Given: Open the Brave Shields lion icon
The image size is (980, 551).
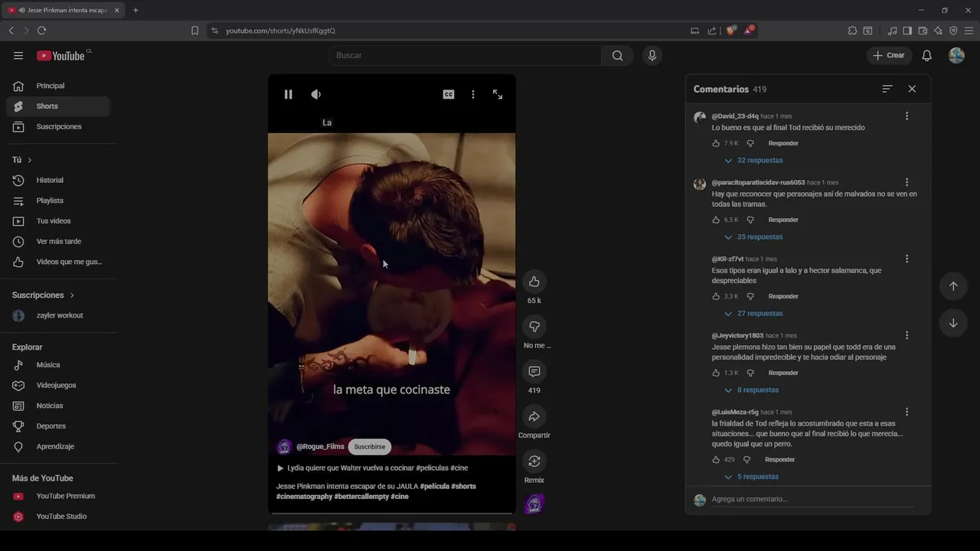Looking at the screenshot, I should click(x=731, y=31).
